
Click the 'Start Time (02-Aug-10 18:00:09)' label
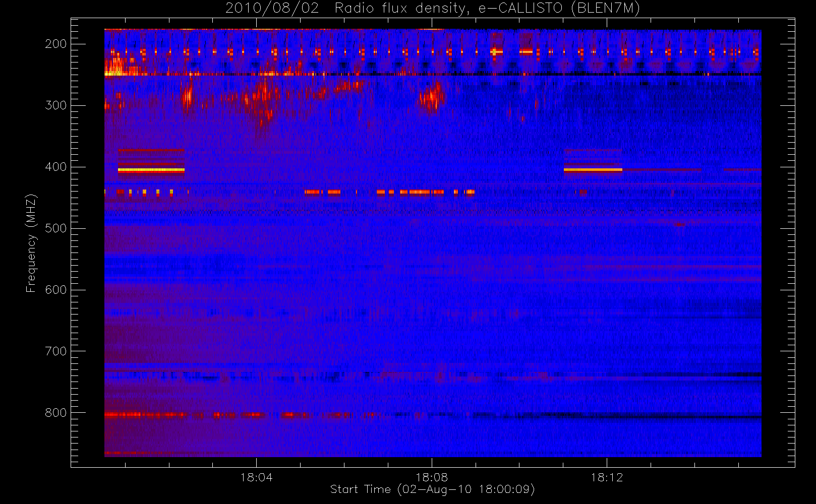432,489
